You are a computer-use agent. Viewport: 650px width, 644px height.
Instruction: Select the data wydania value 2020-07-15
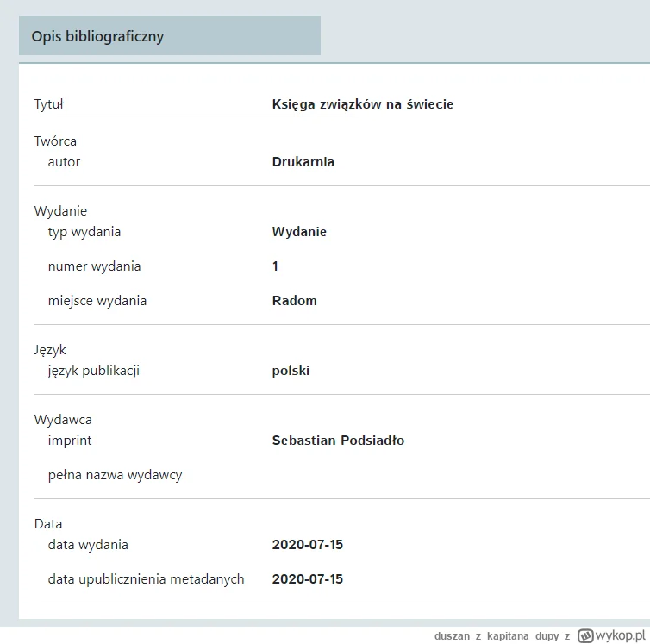pos(307,545)
